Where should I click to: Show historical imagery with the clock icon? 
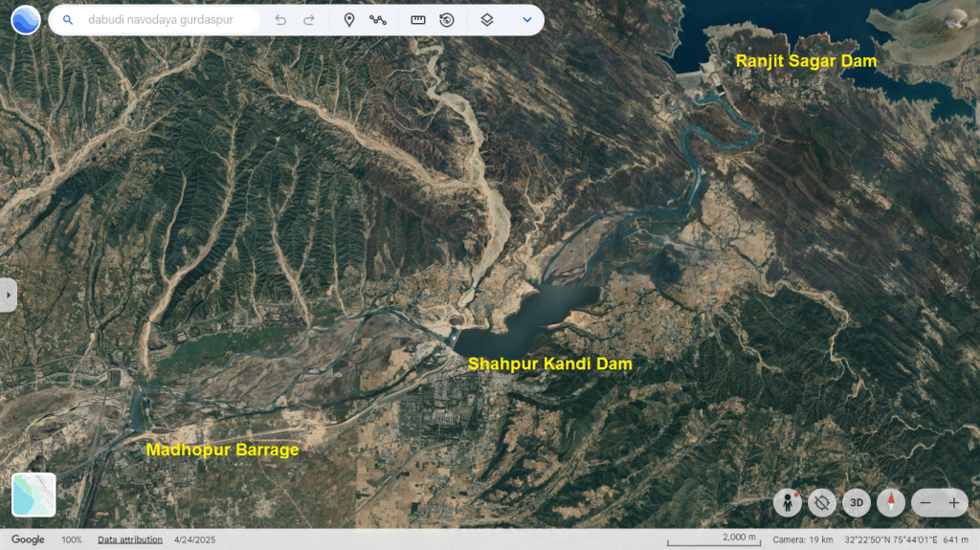(x=447, y=20)
